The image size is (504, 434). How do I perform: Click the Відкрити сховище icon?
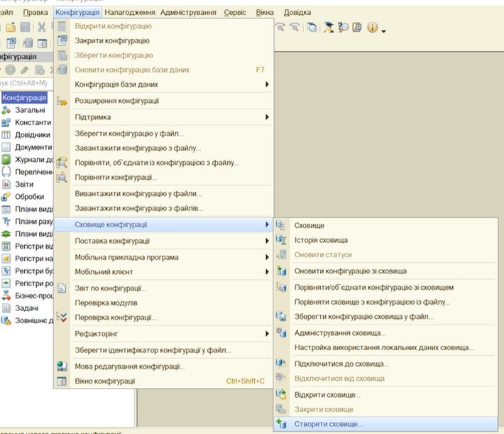click(280, 394)
